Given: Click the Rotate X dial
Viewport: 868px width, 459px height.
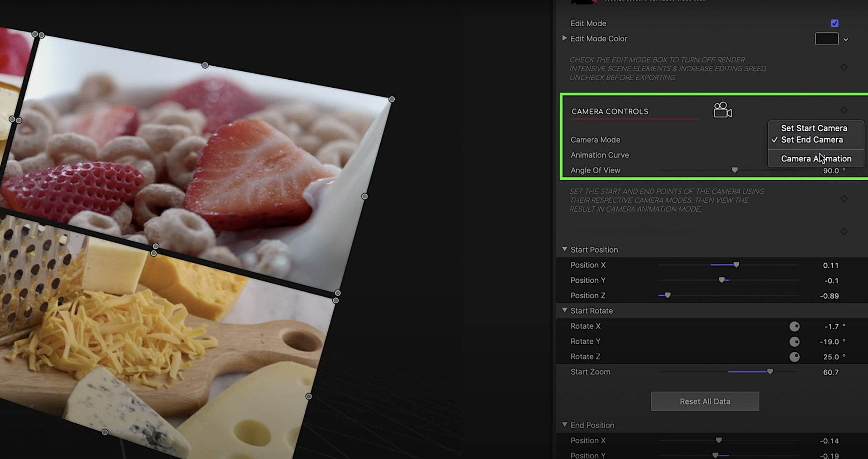Looking at the screenshot, I should [794, 326].
